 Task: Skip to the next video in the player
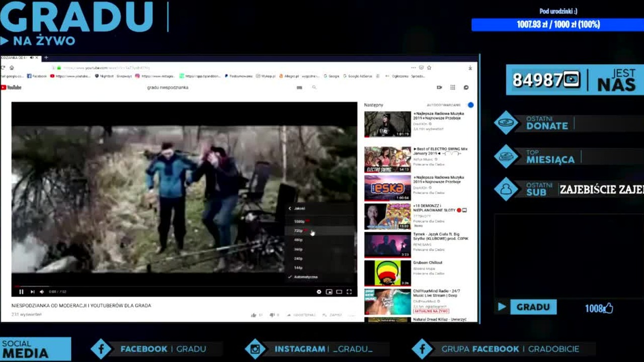32,292
